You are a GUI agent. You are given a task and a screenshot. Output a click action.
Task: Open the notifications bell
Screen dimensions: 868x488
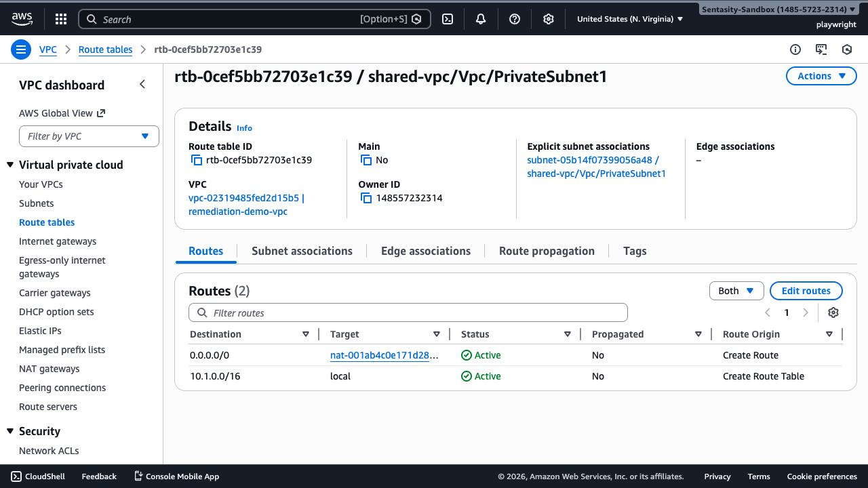click(481, 19)
